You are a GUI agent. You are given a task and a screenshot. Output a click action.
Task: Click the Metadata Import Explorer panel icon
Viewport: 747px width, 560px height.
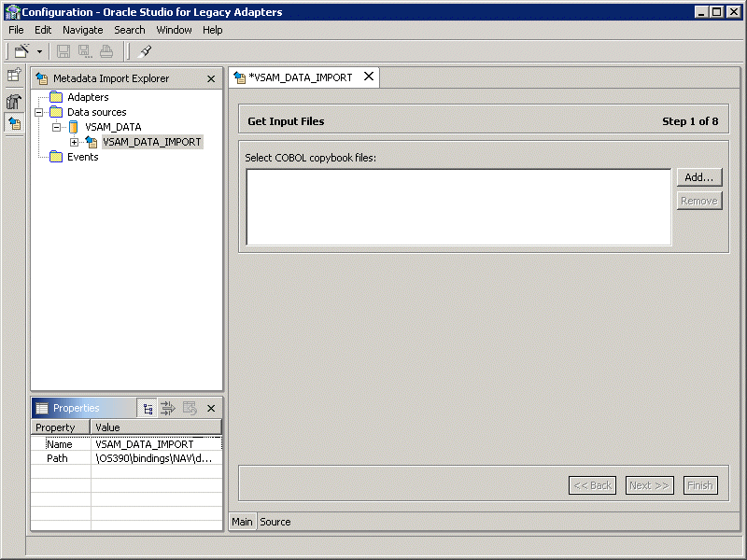pyautogui.click(x=42, y=78)
